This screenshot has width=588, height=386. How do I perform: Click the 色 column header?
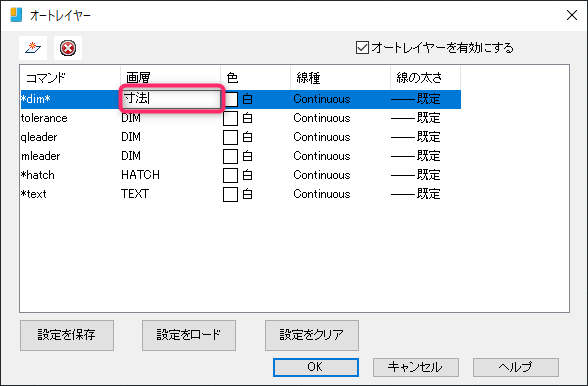tap(255, 78)
